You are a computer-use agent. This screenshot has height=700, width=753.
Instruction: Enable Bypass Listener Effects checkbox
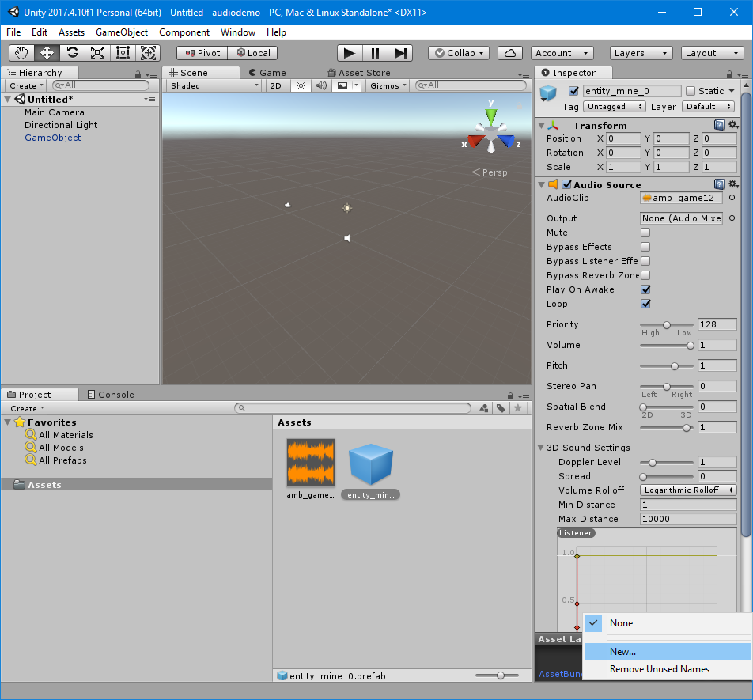point(645,261)
